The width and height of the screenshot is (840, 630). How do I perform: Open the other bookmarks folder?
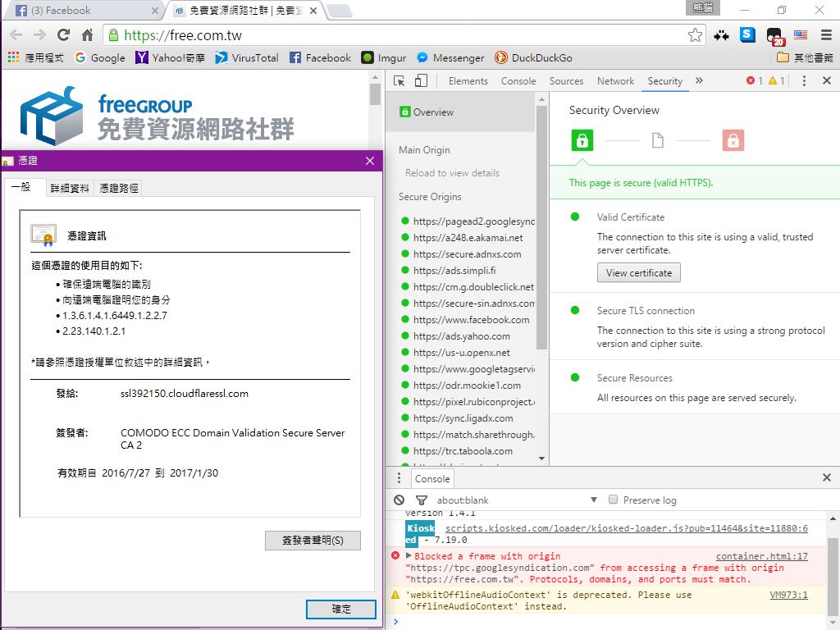pos(805,57)
